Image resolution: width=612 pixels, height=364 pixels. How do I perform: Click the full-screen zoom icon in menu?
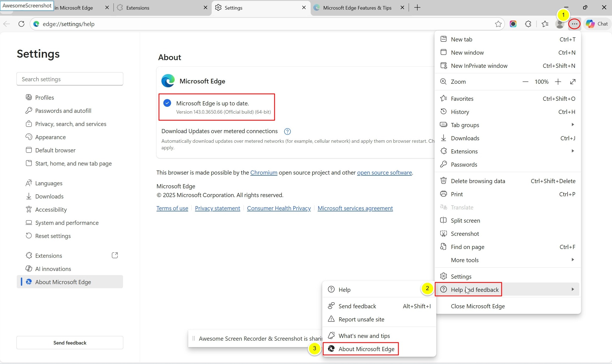point(573,82)
